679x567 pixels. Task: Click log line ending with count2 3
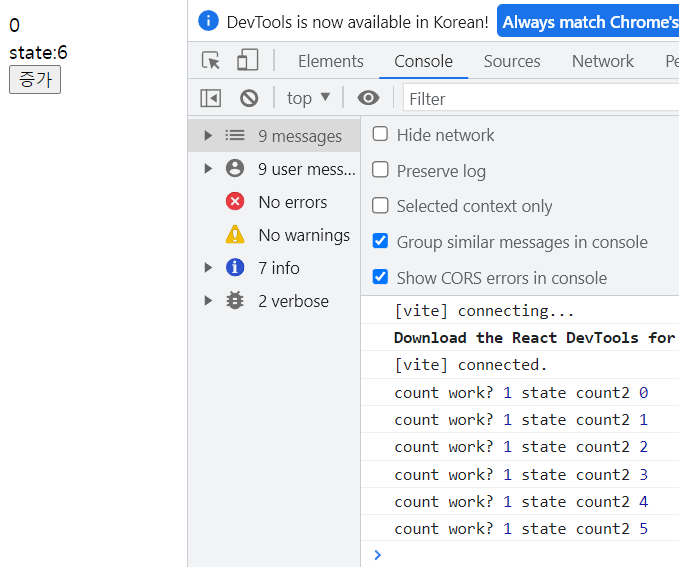[520, 474]
